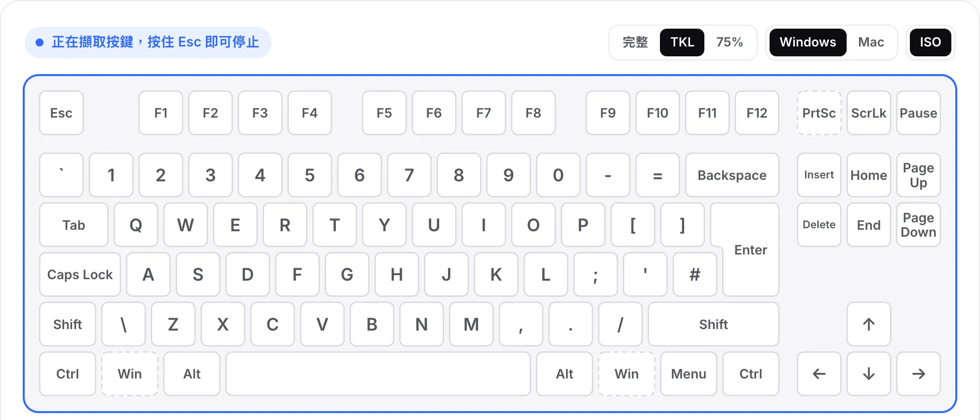
Task: Click the F12 key
Action: coord(757,113)
